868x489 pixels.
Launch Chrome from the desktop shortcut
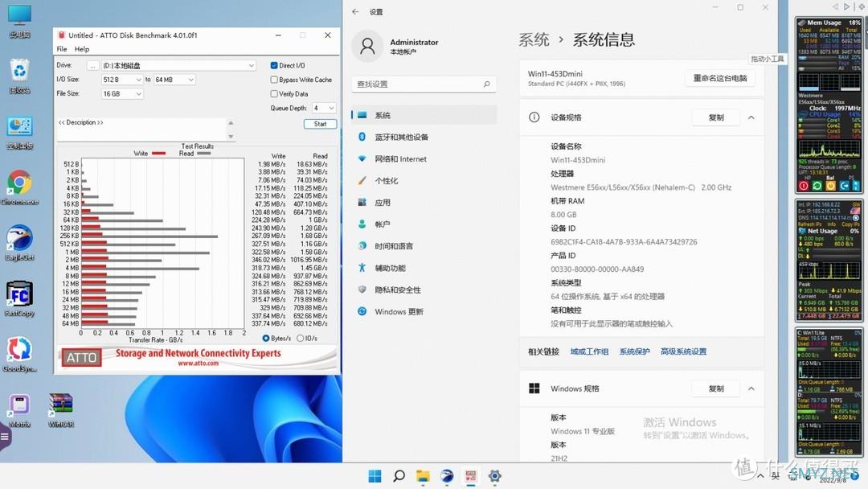[20, 187]
